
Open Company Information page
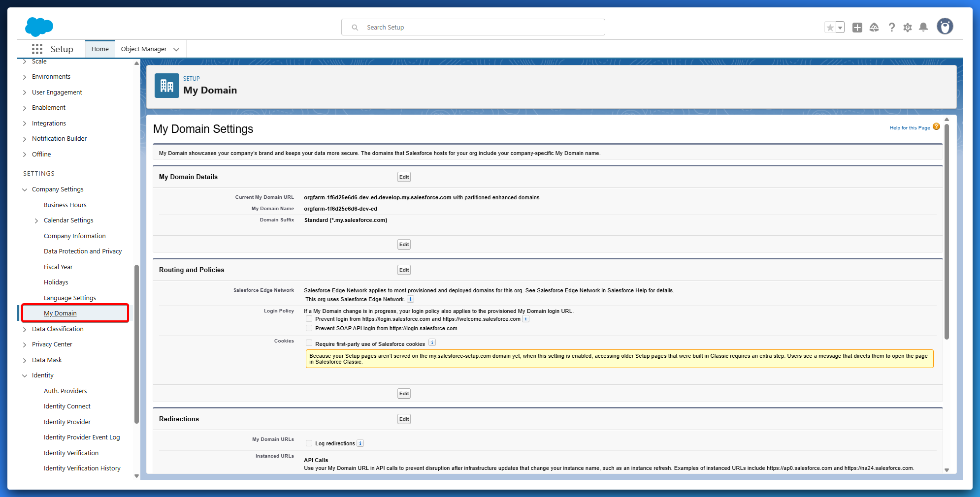75,236
